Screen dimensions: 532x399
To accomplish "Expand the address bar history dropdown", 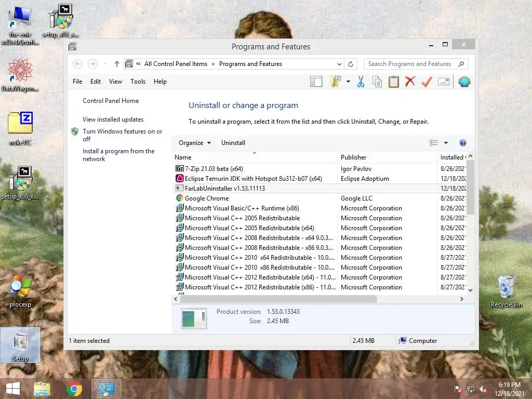I will tap(339, 64).
